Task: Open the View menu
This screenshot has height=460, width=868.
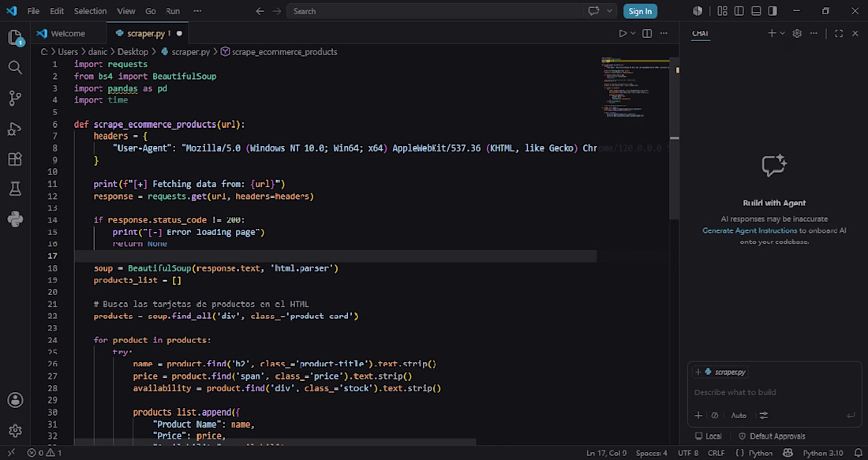Action: 125,11
